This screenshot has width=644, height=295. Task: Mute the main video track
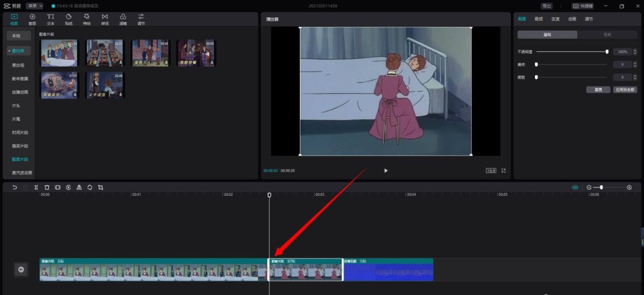[x=21, y=270]
